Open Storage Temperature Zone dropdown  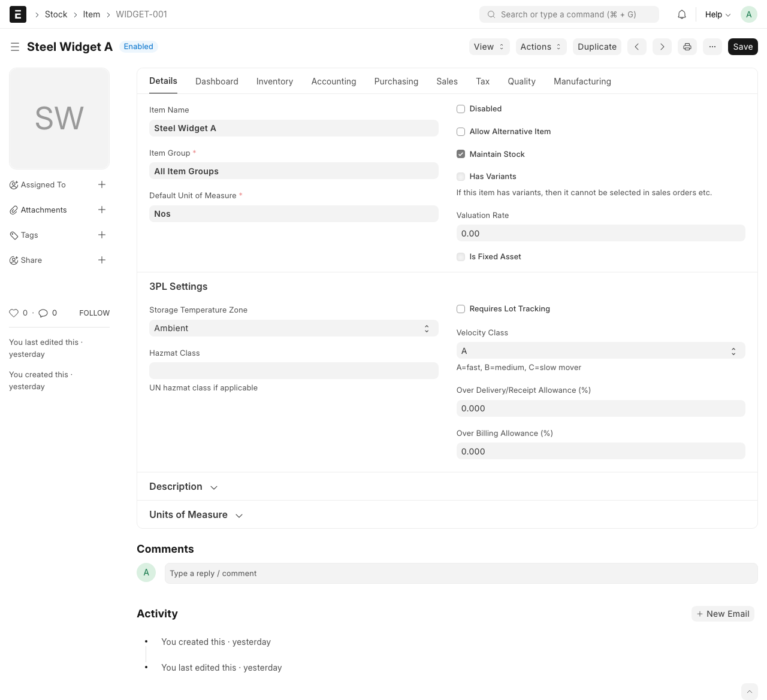294,328
